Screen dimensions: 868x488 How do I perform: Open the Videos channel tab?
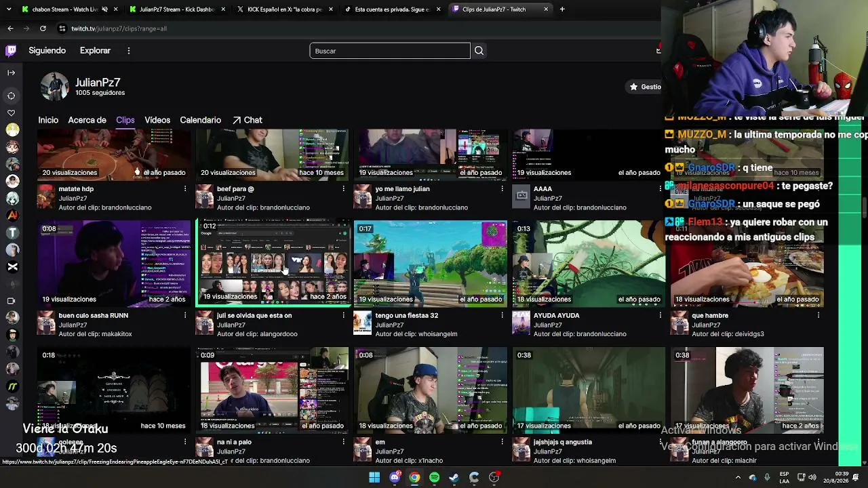pyautogui.click(x=157, y=120)
